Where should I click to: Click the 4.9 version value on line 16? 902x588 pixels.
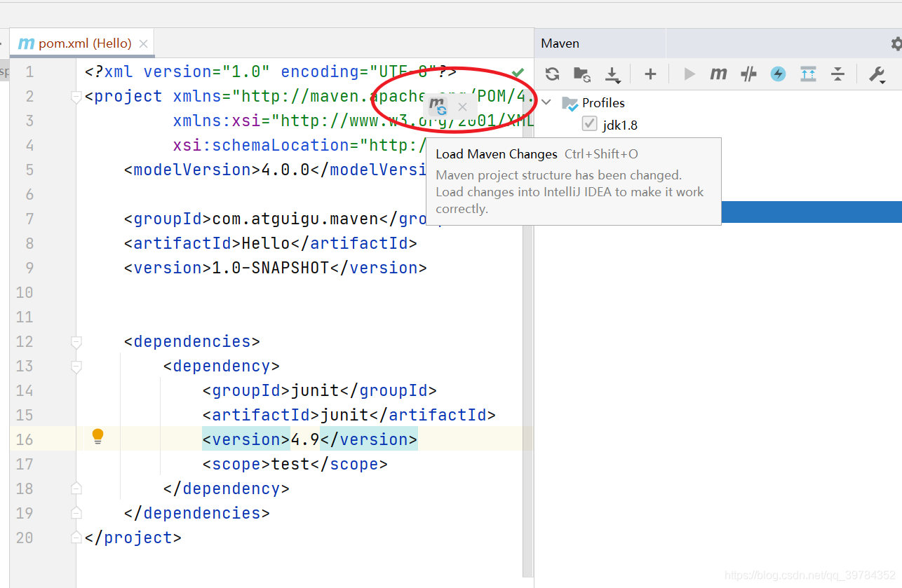click(x=305, y=439)
